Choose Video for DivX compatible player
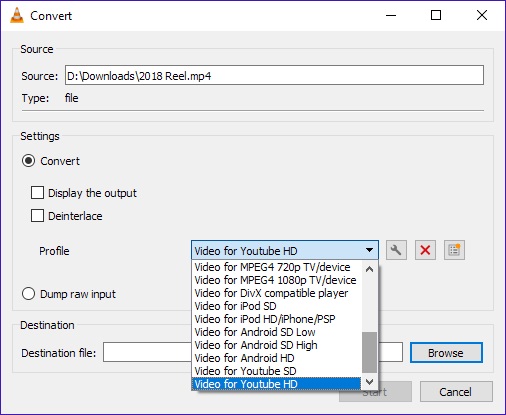 tap(277, 293)
